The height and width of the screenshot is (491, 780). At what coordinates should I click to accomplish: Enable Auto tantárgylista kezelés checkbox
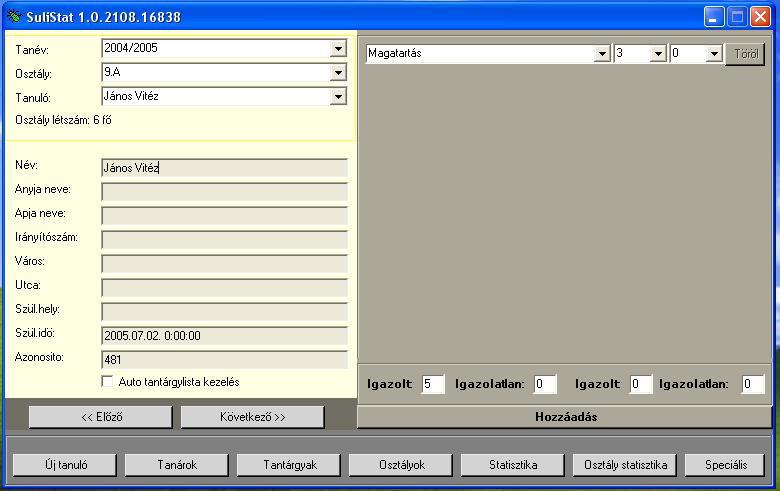click(107, 382)
